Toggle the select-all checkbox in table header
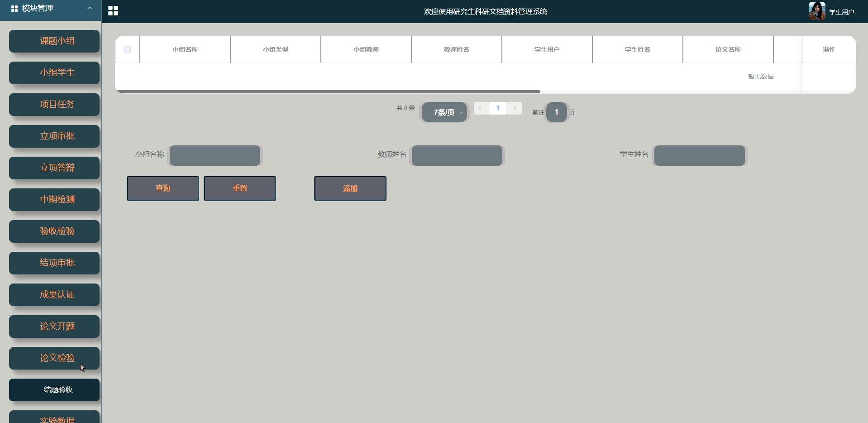868x423 pixels. 128,49
